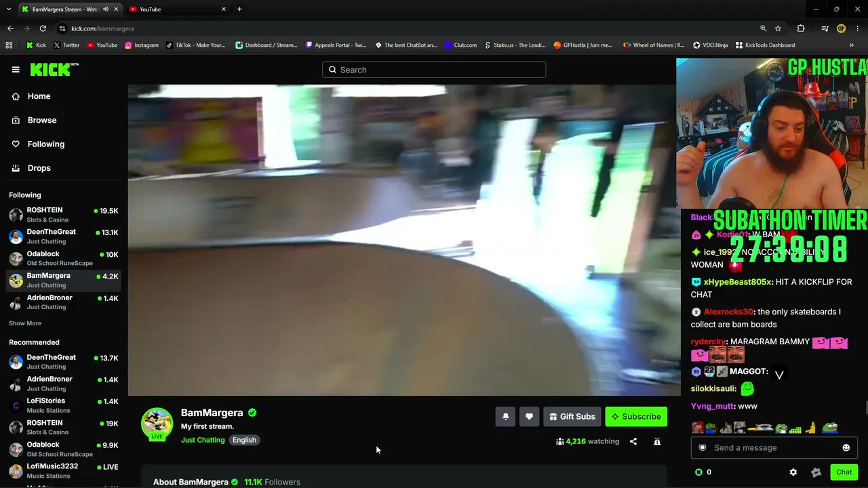Open LofiMusic3232 in Recommended list
Image resolution: width=868 pixels, height=488 pixels.
(x=64, y=470)
